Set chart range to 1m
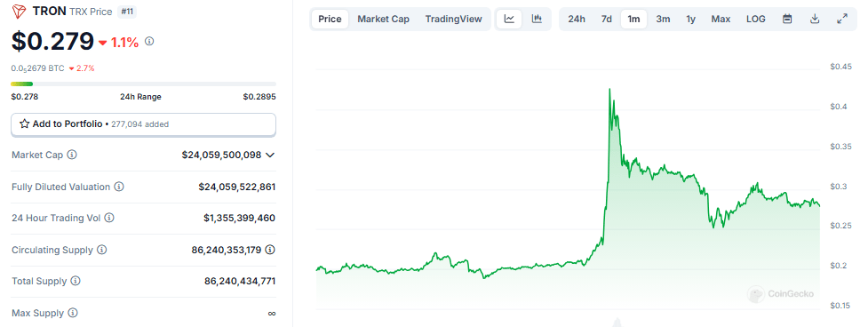Image resolution: width=868 pixels, height=327 pixels. click(633, 19)
